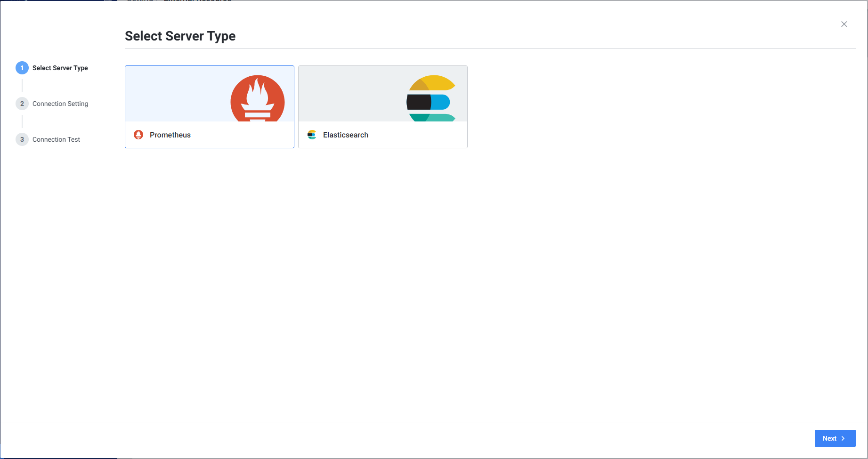Click the light blue Prometheus card banner
868x459 pixels.
pos(174,94)
